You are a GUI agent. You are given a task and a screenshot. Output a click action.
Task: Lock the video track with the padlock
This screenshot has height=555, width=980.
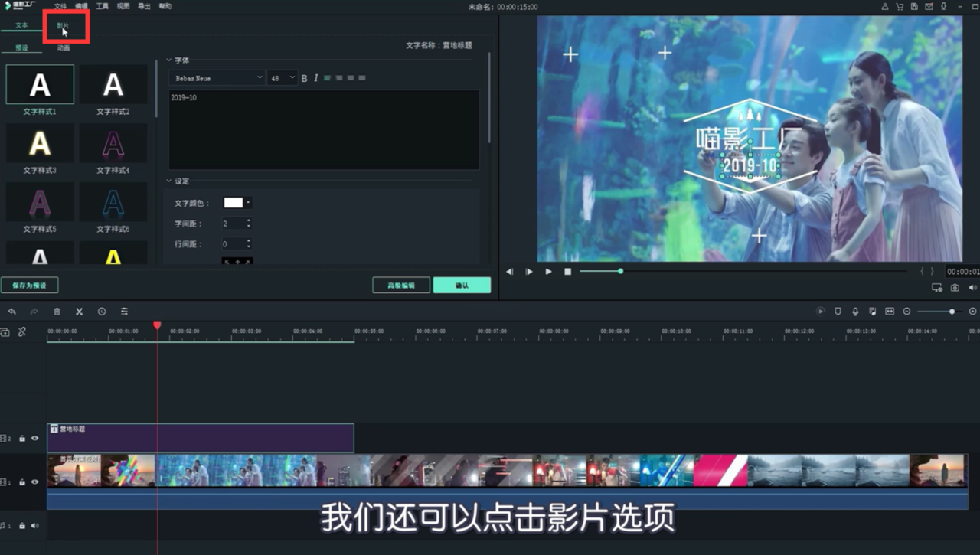[x=22, y=482]
